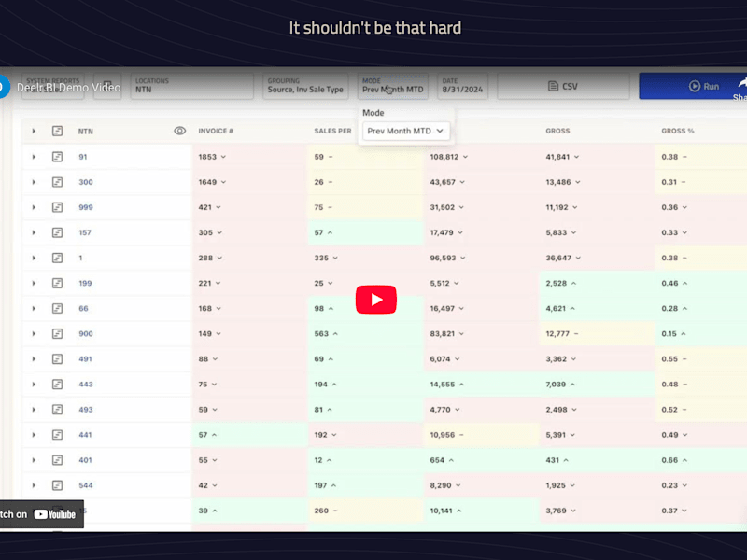
Task: Open the Deelr BI Demo Video title
Action: click(68, 88)
